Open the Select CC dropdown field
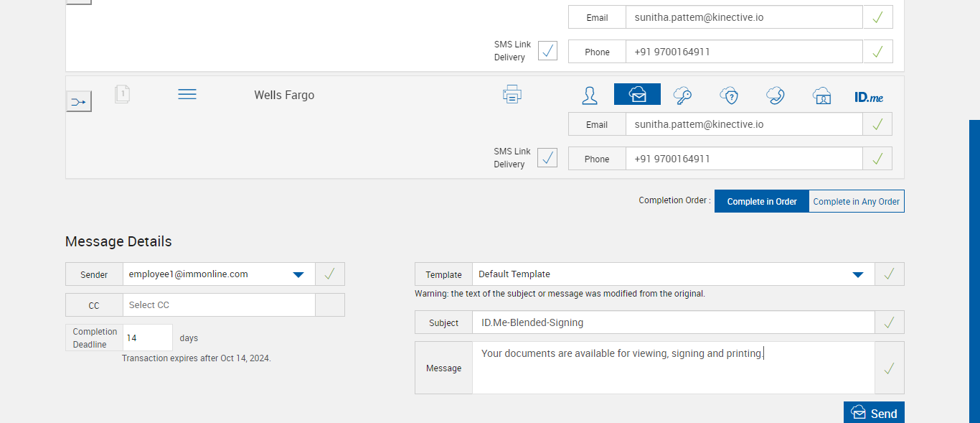This screenshot has height=423, width=980. click(219, 305)
